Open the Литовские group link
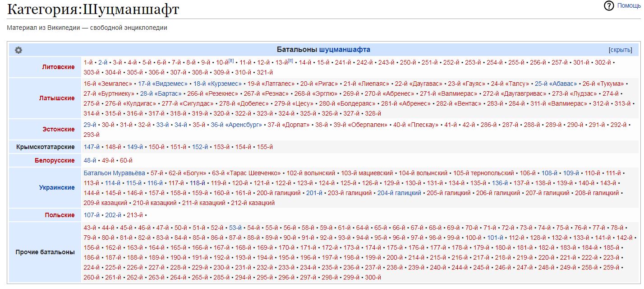Viewport: 644px width, 289px height. pyautogui.click(x=58, y=67)
